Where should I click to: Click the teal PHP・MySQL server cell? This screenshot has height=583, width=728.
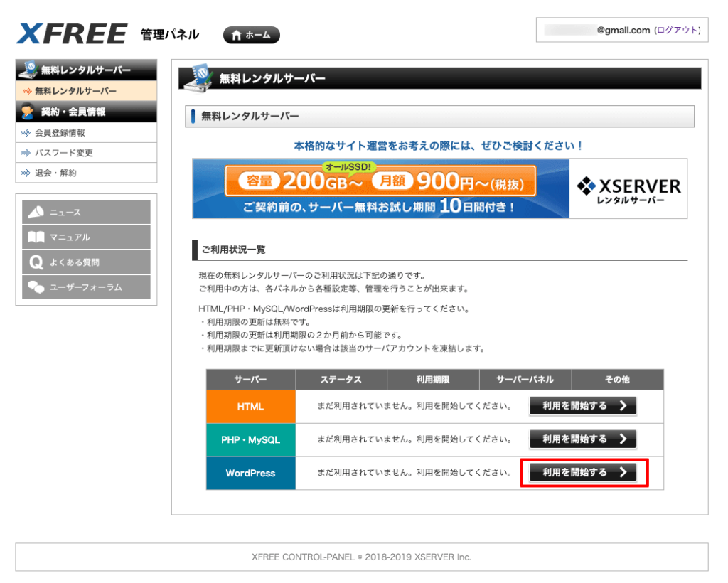click(x=251, y=439)
